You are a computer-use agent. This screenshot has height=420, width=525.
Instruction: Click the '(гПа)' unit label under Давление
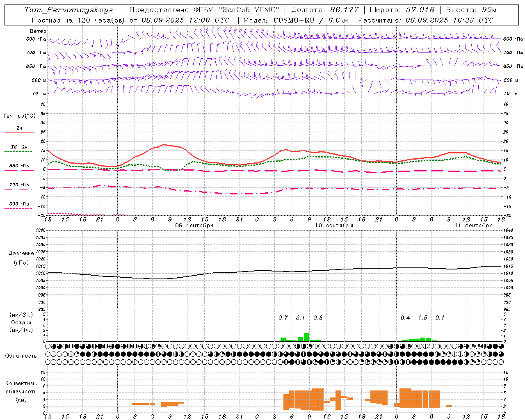point(21,262)
